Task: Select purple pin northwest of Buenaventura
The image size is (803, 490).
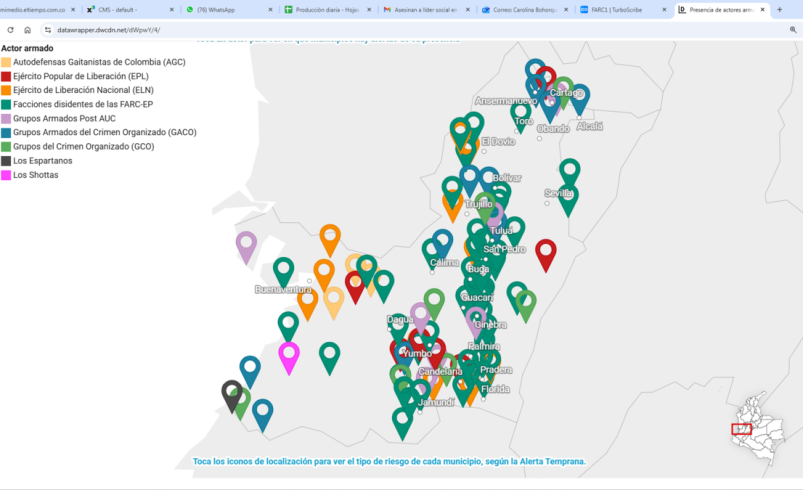Action: pyautogui.click(x=246, y=244)
